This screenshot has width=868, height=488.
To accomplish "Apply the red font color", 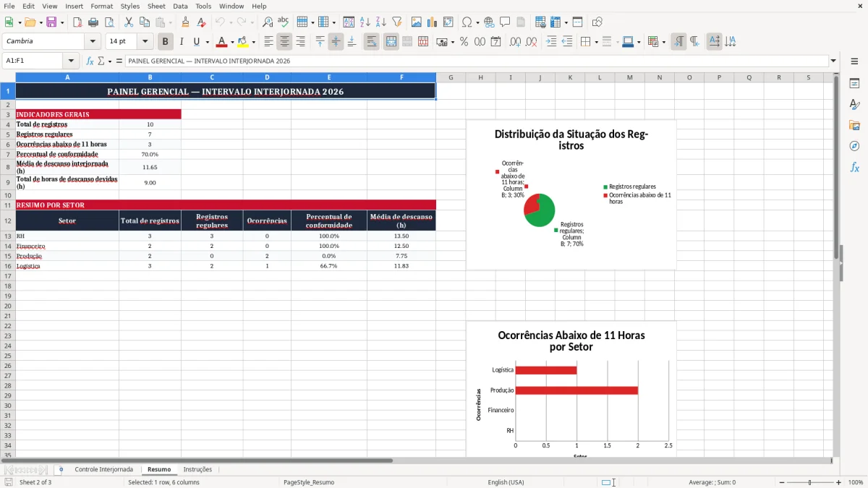I will click(x=222, y=42).
